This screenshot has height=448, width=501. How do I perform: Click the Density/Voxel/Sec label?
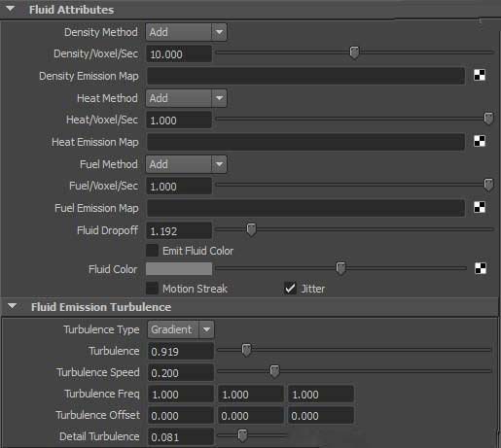click(x=96, y=53)
